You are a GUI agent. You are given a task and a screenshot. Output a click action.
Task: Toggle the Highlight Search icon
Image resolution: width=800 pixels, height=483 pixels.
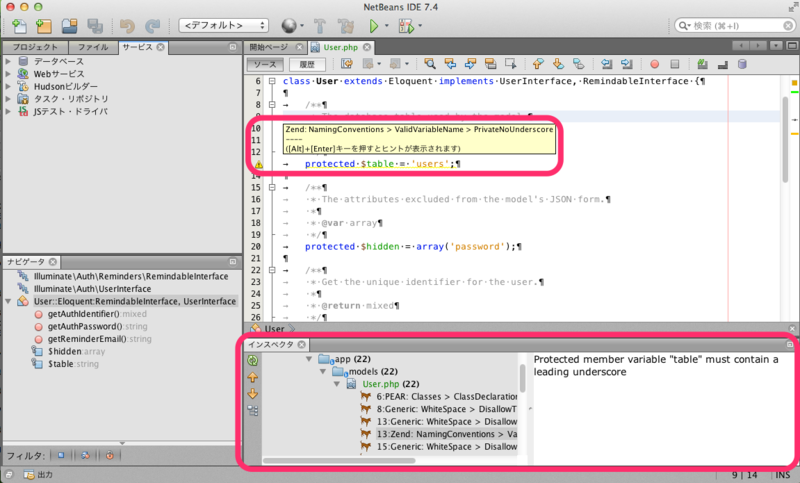click(x=490, y=64)
